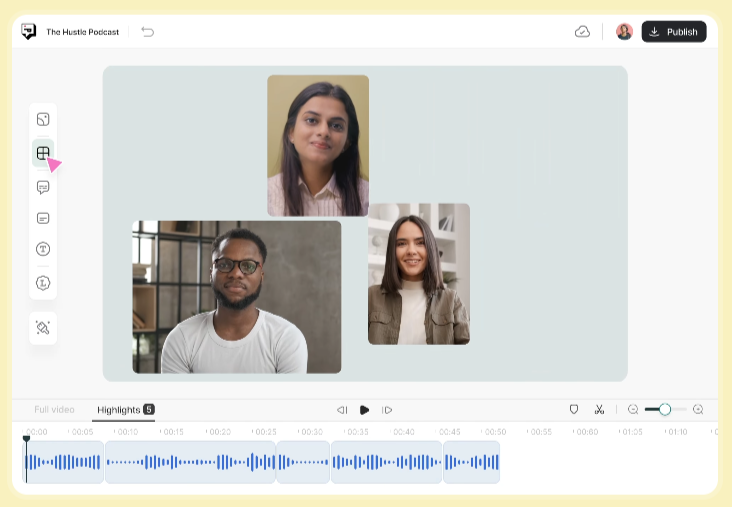Select the first audio clip on timeline
Viewport: 732px width, 507px height.
pos(64,462)
